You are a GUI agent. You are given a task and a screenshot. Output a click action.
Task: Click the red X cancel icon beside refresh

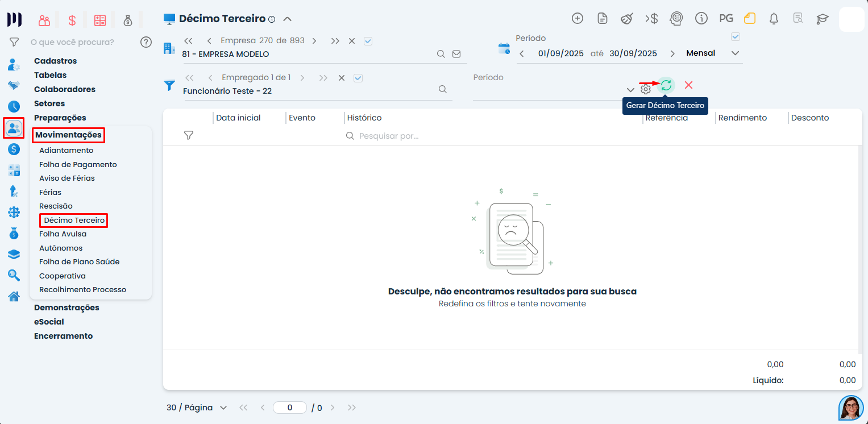688,85
